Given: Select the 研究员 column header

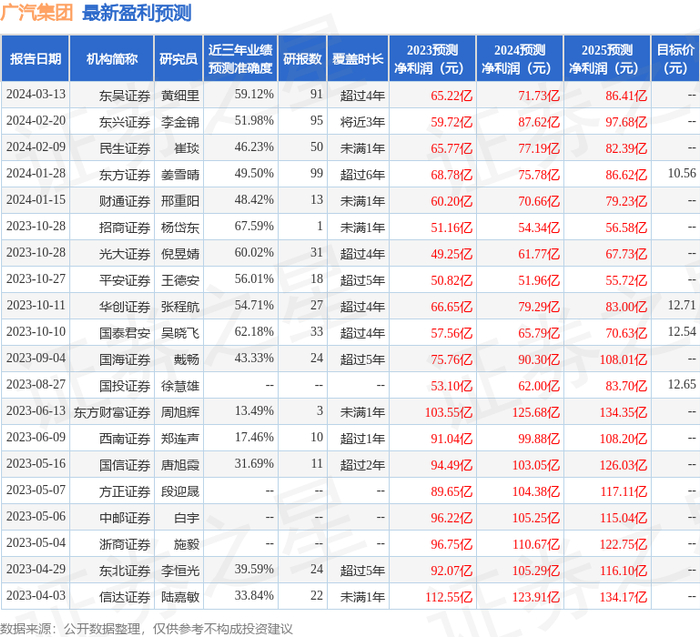Looking at the screenshot, I should point(179,59).
